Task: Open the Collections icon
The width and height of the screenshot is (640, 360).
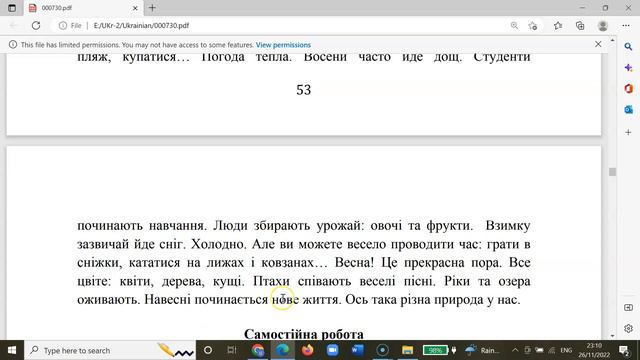Action: pos(580,26)
